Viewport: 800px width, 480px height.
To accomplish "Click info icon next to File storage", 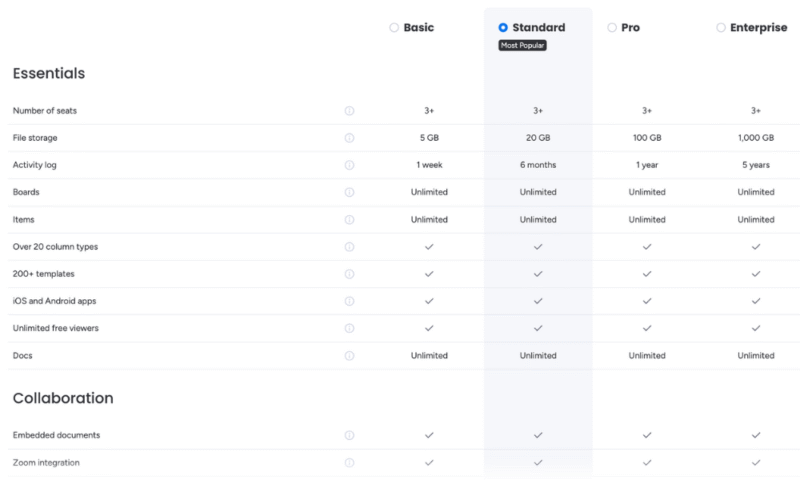I will click(x=350, y=138).
